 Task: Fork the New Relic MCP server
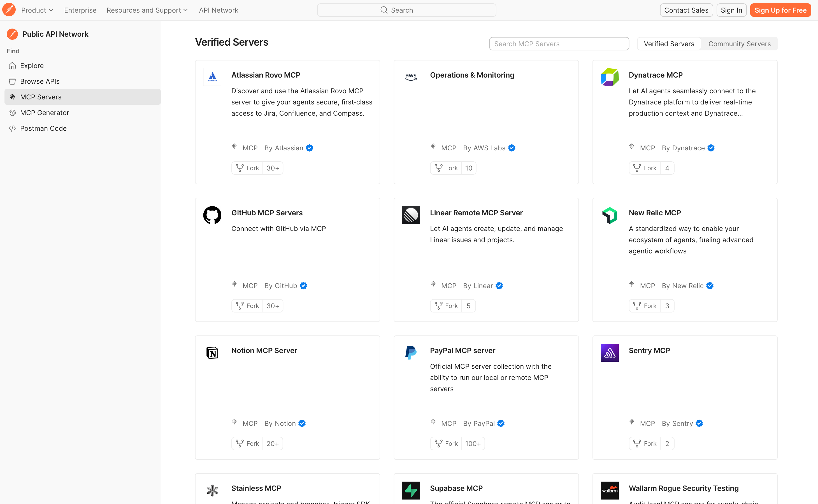[645, 306]
